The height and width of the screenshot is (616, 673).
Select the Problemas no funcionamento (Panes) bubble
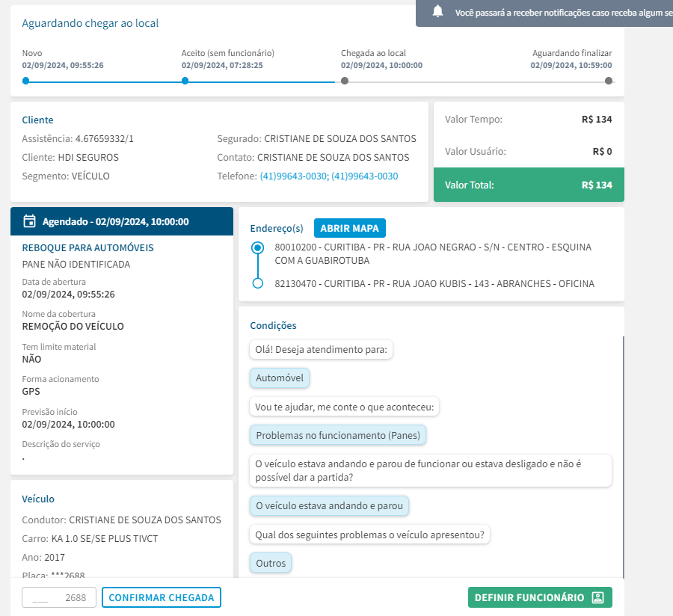point(338,435)
